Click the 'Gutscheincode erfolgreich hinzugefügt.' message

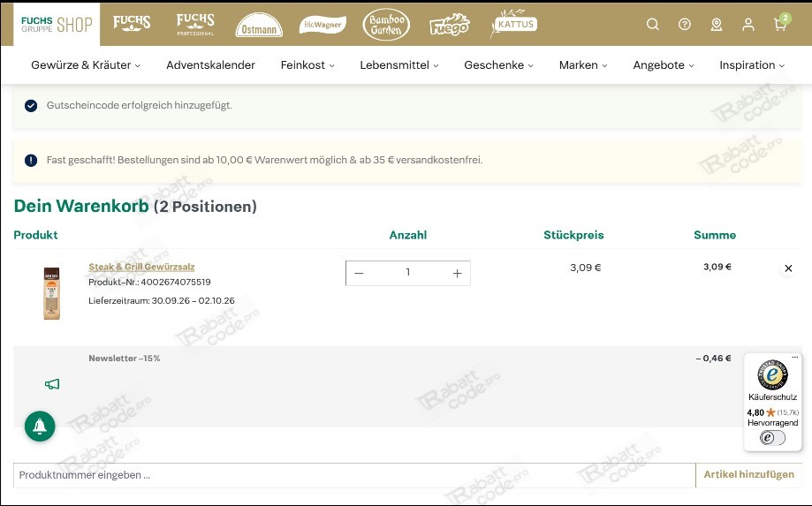pyautogui.click(x=140, y=106)
